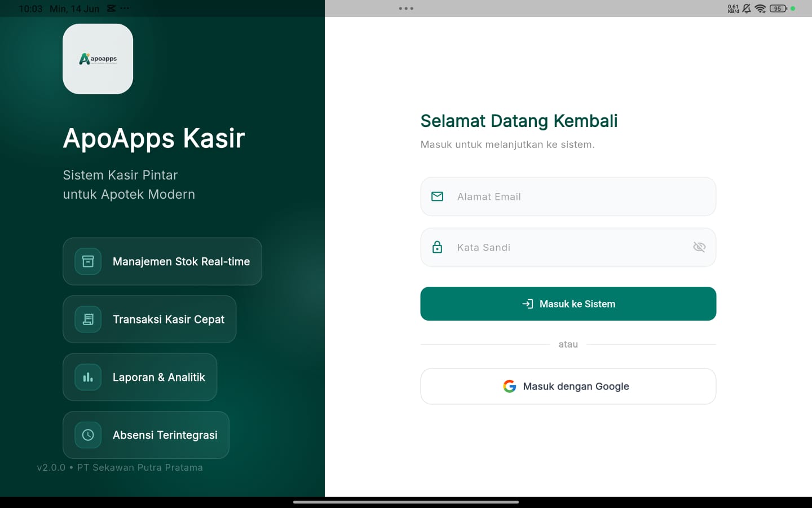The height and width of the screenshot is (508, 812).
Task: Tap the muted notification bell icon
Action: [x=747, y=8]
